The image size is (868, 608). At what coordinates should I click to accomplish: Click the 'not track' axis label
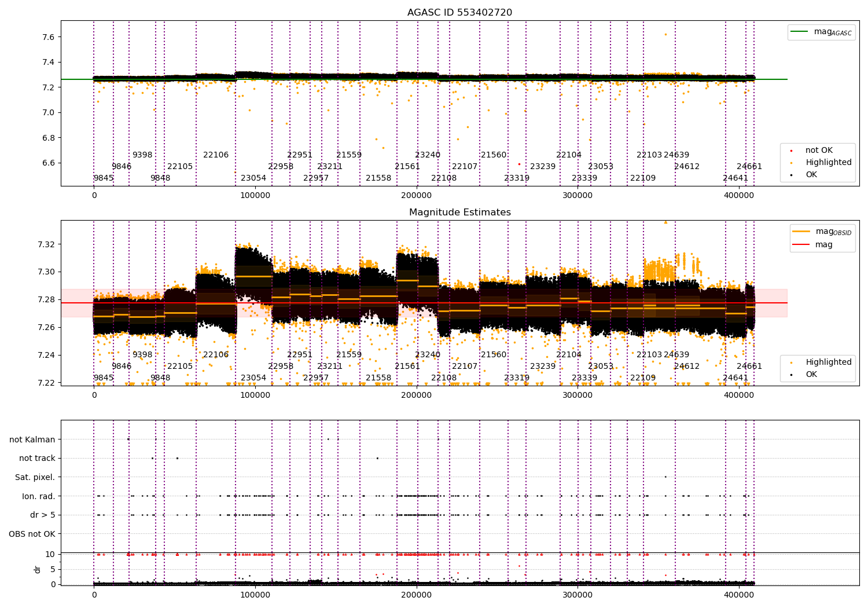pyautogui.click(x=37, y=459)
